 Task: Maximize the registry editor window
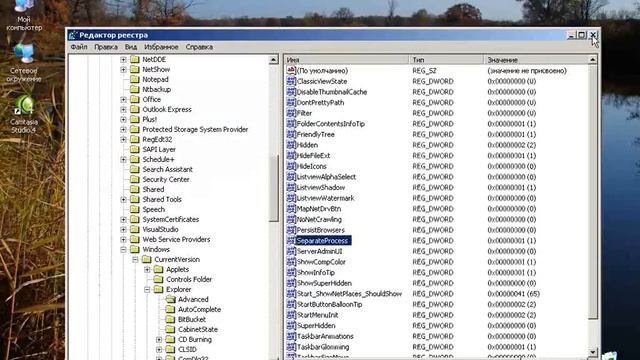(582, 36)
